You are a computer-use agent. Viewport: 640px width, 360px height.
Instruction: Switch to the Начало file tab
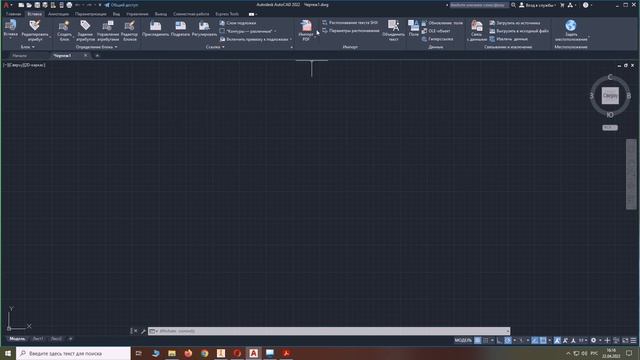(x=19, y=56)
